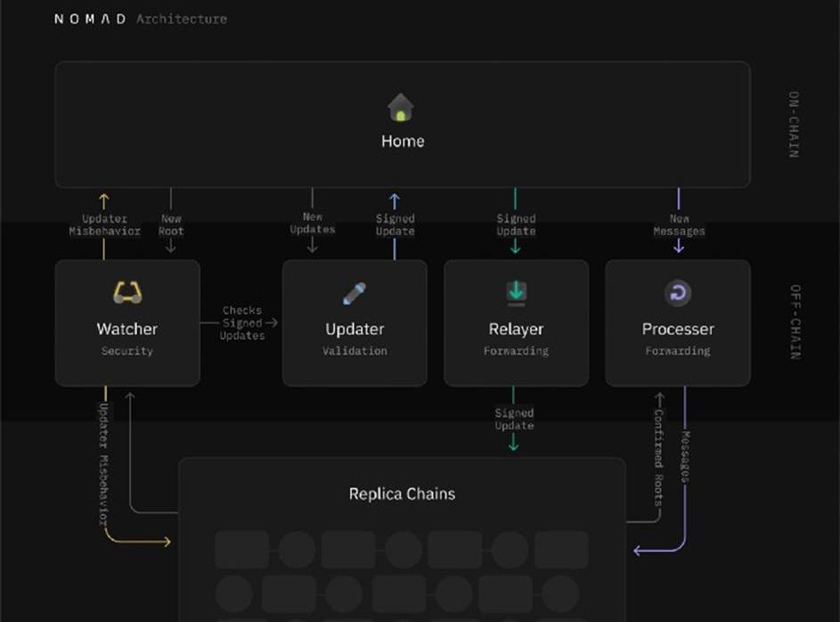The width and height of the screenshot is (840, 622).
Task: Click the New Root label
Action: point(171,225)
